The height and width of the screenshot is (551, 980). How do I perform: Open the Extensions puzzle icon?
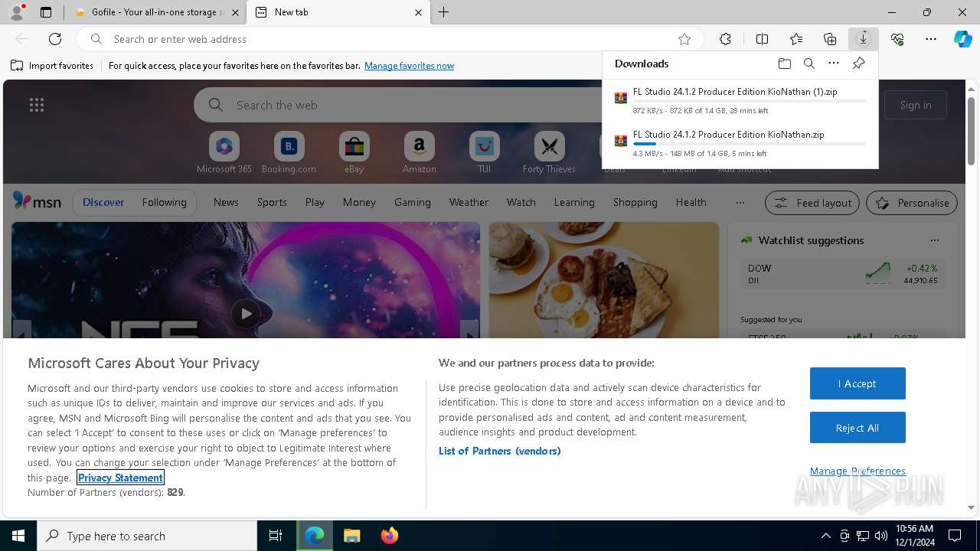725,39
